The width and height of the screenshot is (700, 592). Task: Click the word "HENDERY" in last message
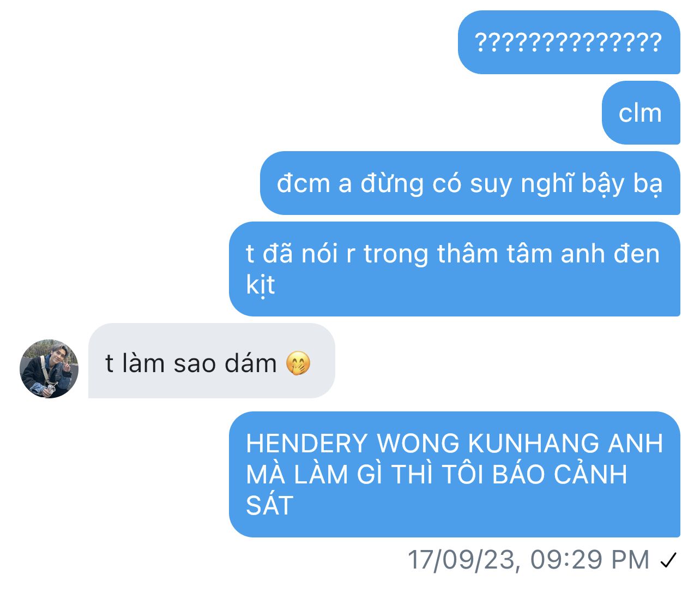coord(307,443)
